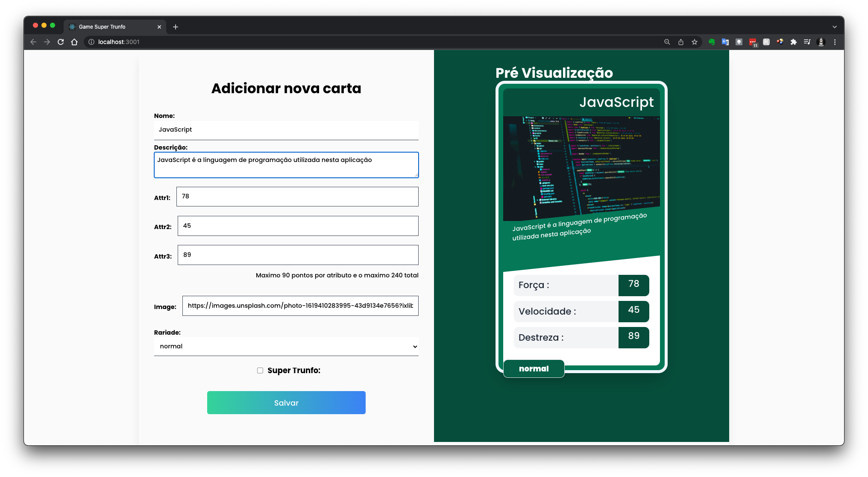Open a new browser tab
The width and height of the screenshot is (868, 477).
click(176, 27)
